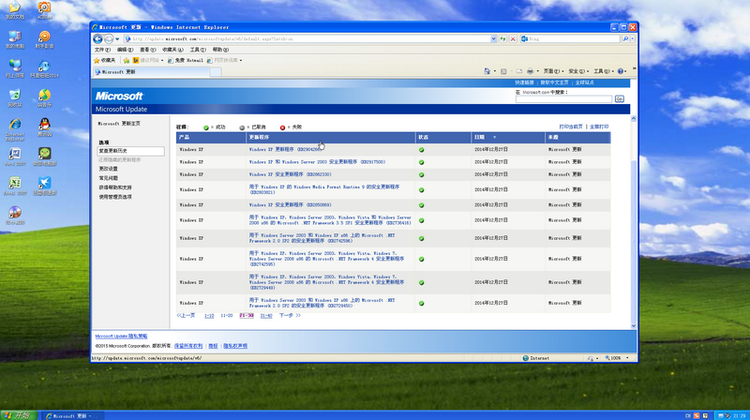Open a new blank tab
The image size is (750, 420).
pos(216,72)
